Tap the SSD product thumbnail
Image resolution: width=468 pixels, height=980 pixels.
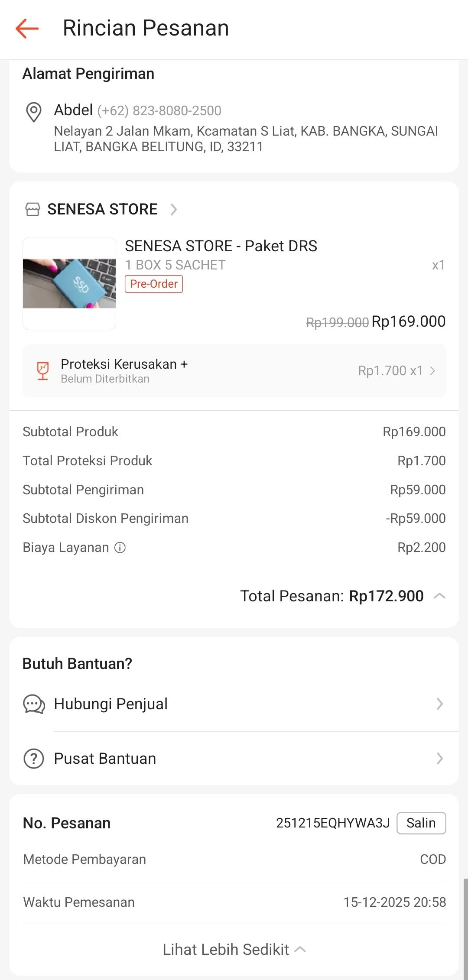[69, 283]
